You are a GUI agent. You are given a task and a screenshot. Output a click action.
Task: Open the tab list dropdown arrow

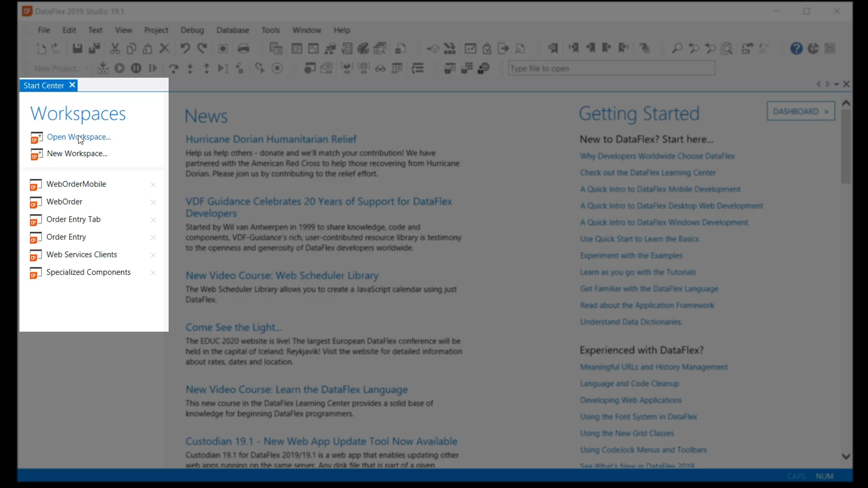[x=837, y=84]
